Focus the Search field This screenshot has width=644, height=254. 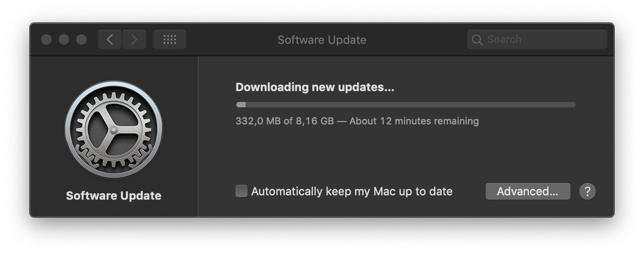point(537,39)
